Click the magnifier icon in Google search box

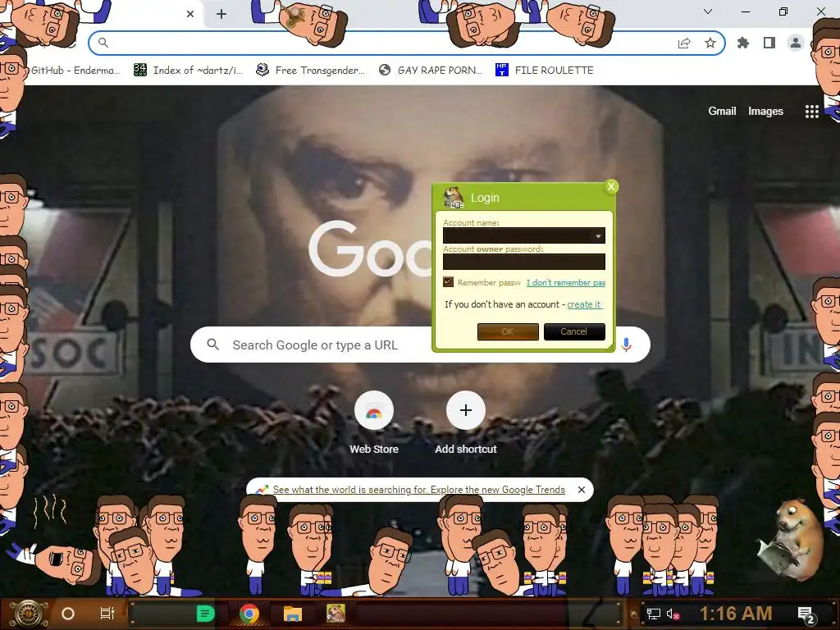tap(212, 345)
